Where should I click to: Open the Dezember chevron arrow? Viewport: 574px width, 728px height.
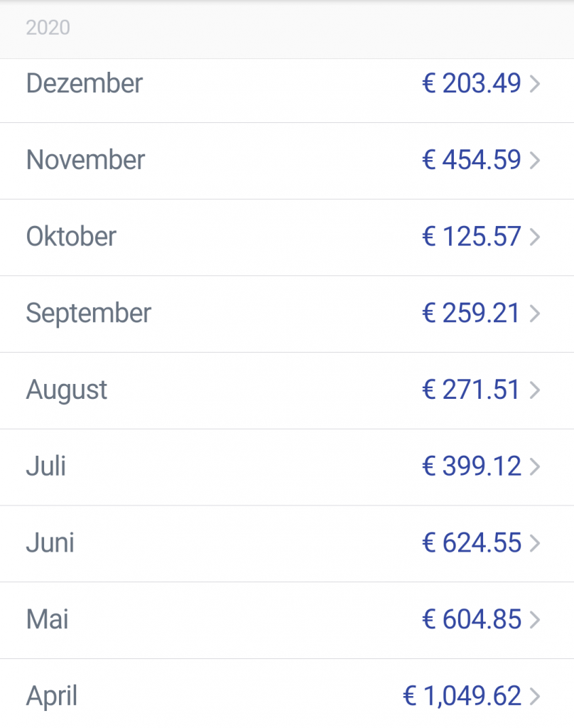pyautogui.click(x=535, y=84)
